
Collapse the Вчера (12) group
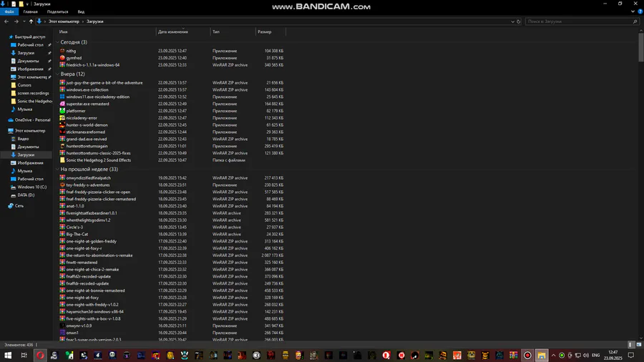tap(57, 74)
